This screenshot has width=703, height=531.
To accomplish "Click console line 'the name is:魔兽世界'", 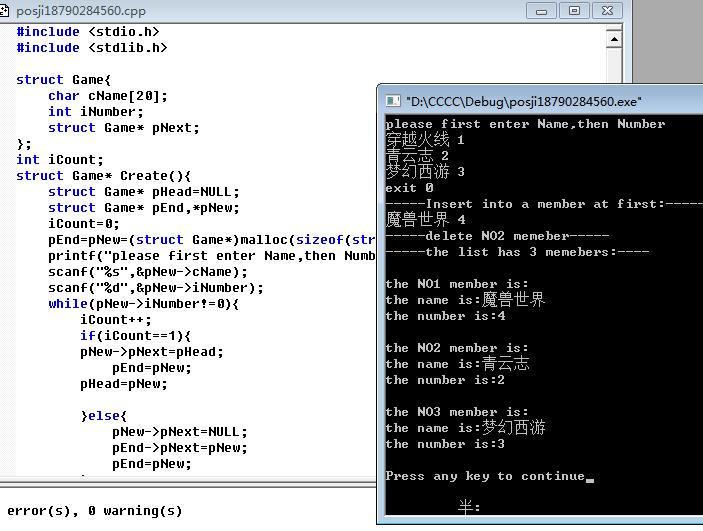I will click(x=465, y=300).
